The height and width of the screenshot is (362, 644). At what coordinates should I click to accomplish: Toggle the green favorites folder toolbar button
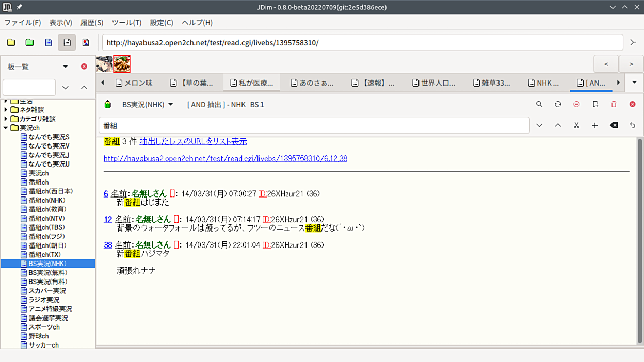30,42
